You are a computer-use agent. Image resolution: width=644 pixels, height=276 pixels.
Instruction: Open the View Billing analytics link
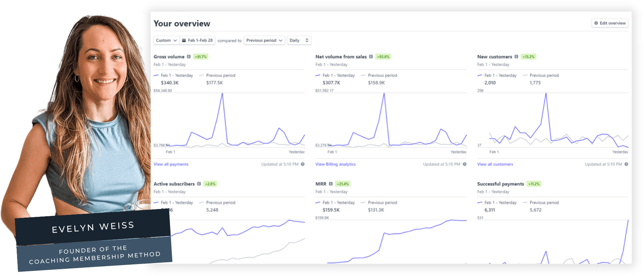pos(335,164)
